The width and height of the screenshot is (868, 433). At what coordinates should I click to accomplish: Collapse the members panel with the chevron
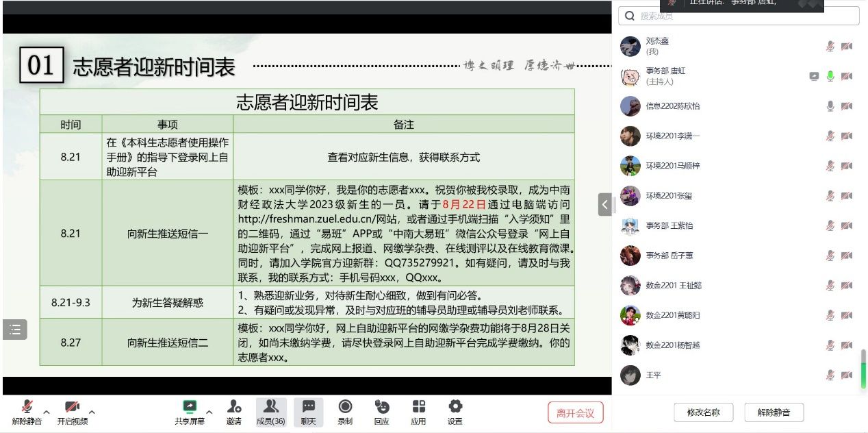click(604, 204)
